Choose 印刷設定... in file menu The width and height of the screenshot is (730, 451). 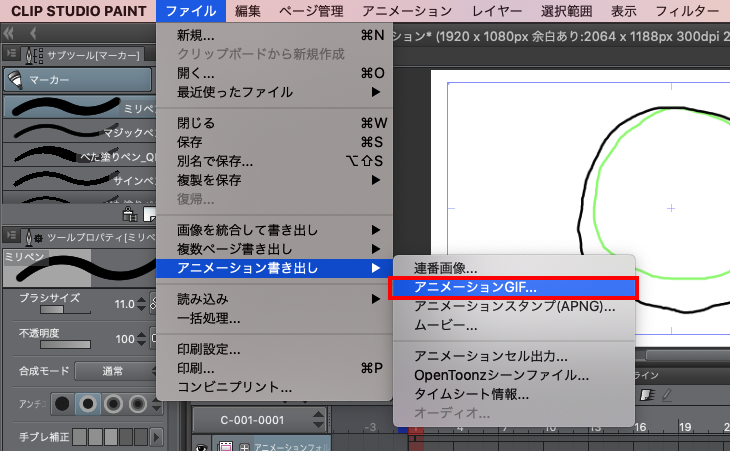coord(274,349)
